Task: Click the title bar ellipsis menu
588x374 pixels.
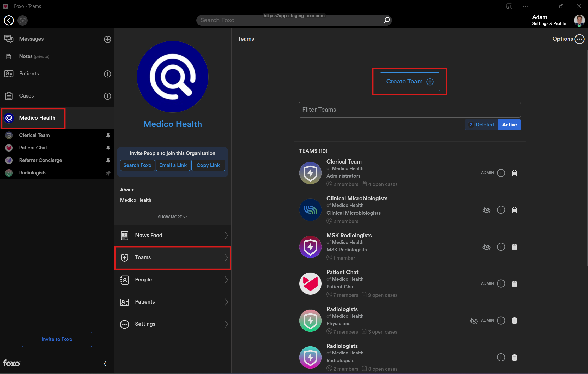Action: 526,6
